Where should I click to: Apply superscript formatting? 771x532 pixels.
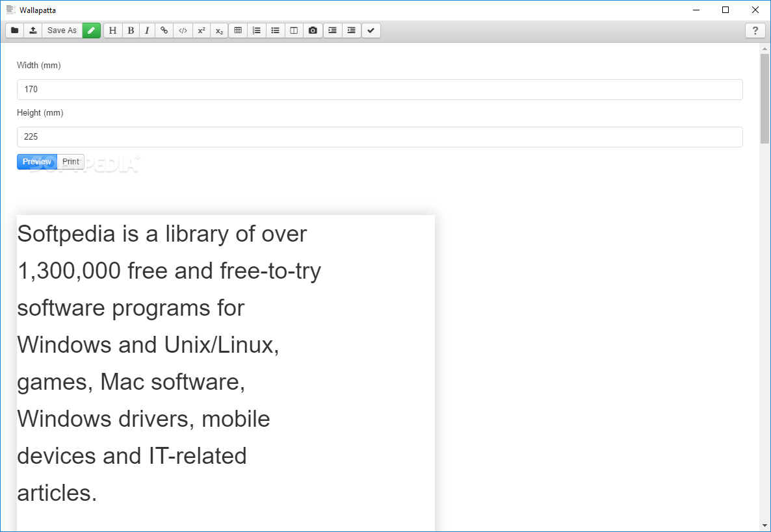tap(201, 31)
